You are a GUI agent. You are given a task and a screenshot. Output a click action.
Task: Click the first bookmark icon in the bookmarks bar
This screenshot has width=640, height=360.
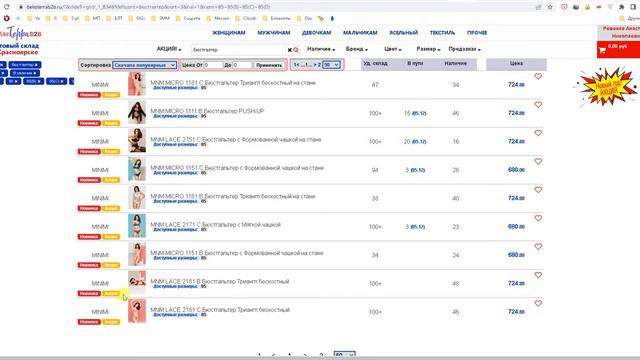(6, 18)
